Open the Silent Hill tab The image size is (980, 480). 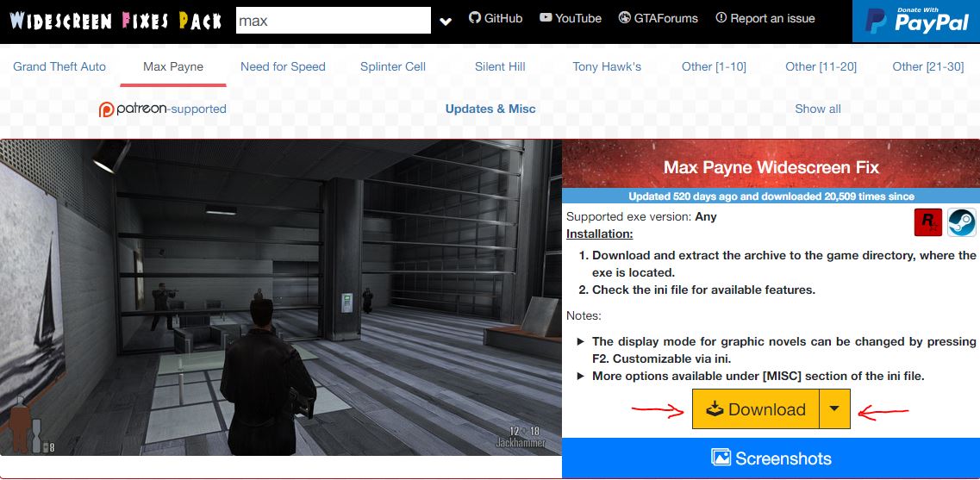[499, 66]
